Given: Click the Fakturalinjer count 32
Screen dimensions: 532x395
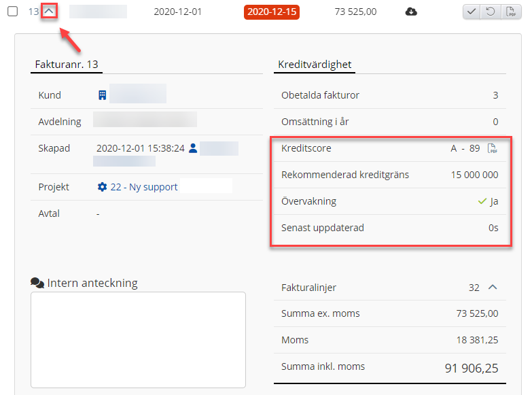Looking at the screenshot, I should pyautogui.click(x=474, y=288).
